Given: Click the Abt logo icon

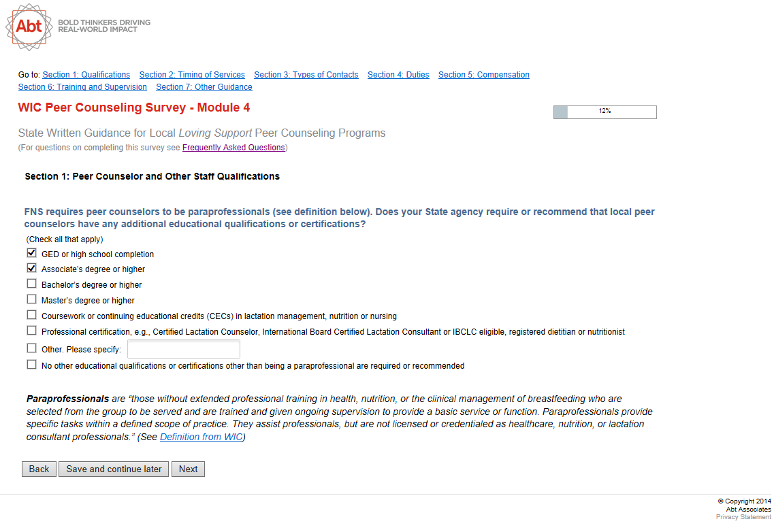Looking at the screenshot, I should coord(29,27).
